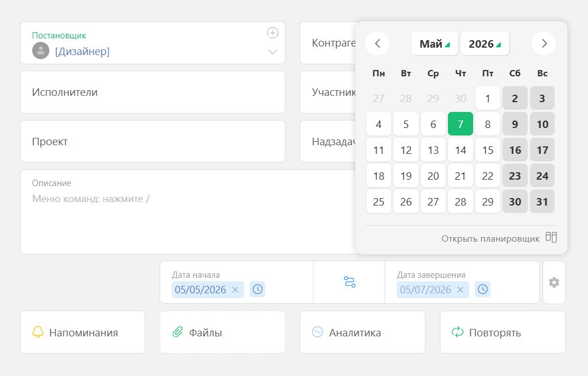Select the highlighted day 7 in calendar

[x=460, y=124]
